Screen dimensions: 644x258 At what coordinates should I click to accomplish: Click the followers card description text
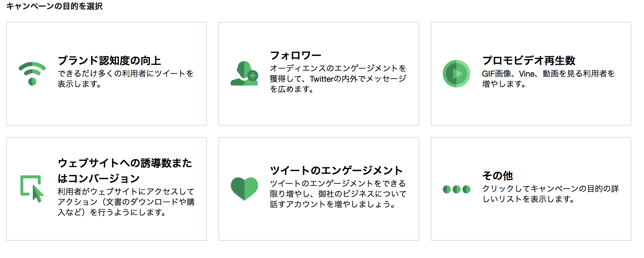338,79
